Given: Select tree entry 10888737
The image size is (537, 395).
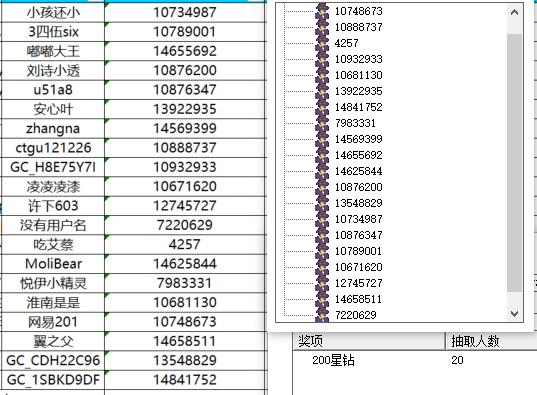Looking at the screenshot, I should [x=359, y=27].
